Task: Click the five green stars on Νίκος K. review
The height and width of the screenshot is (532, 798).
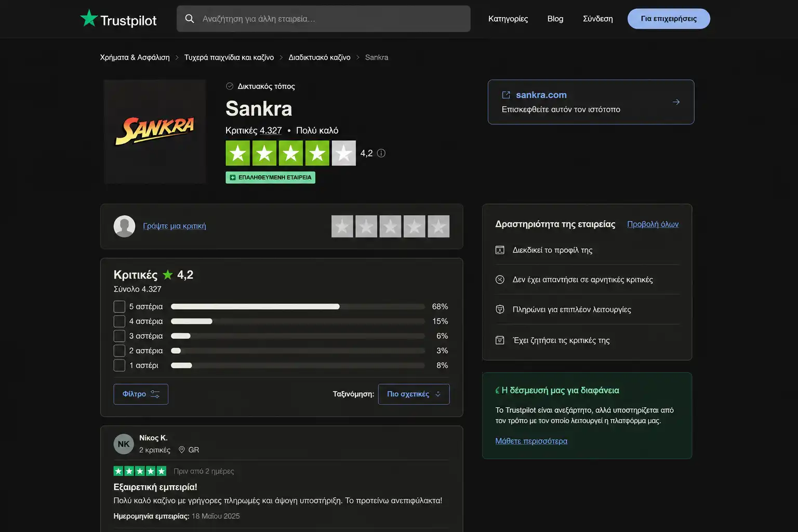Action: pos(140,471)
